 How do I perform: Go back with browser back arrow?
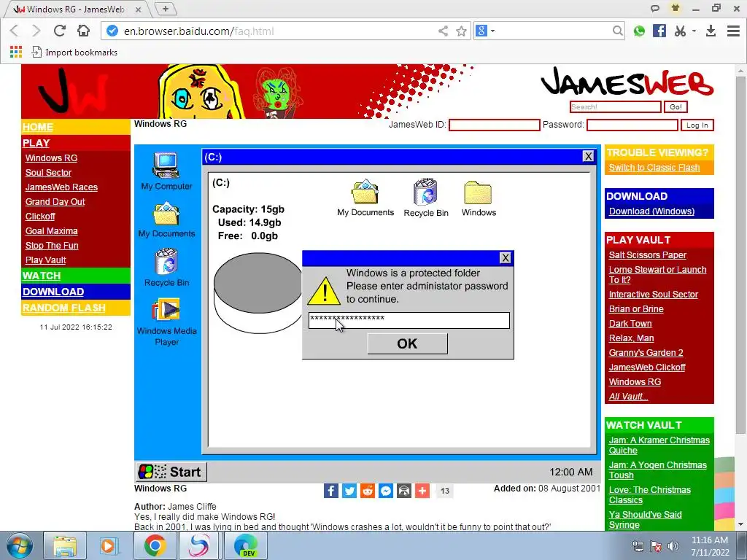[x=15, y=31]
